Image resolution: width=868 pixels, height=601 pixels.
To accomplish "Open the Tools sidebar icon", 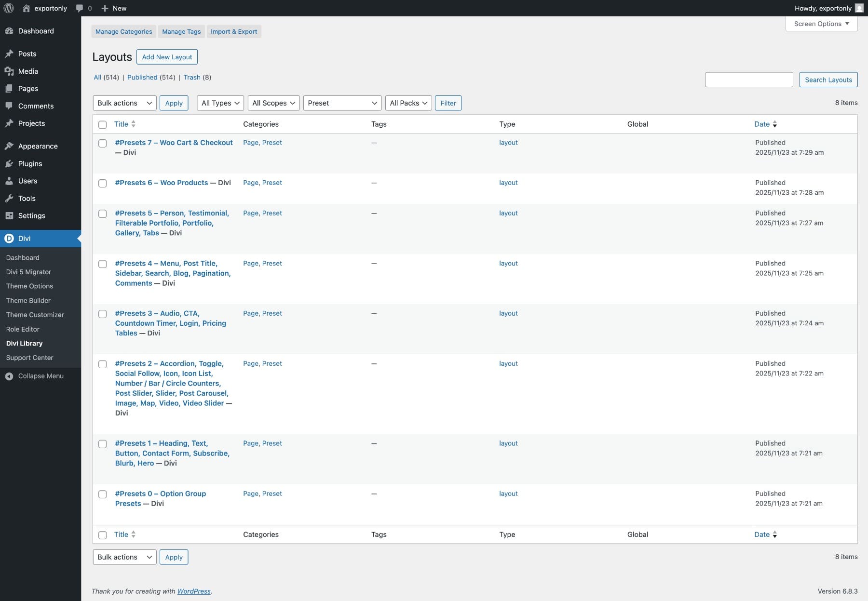I will pos(10,198).
